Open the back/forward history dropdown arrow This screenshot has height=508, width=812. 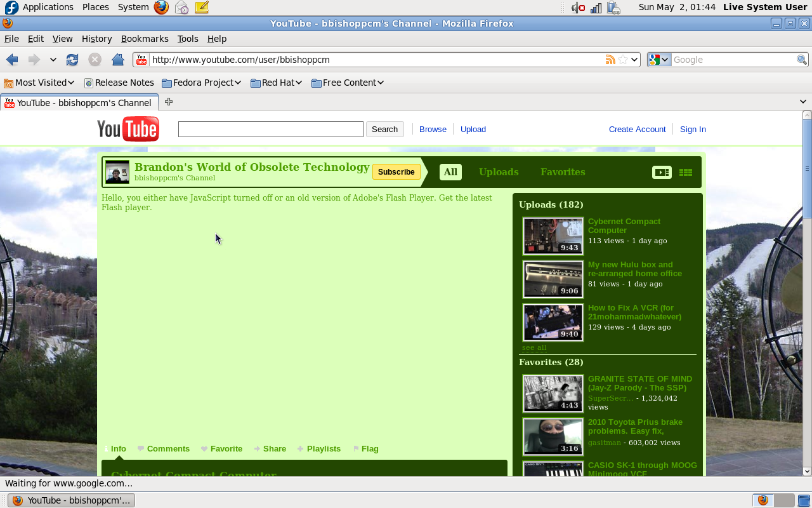point(53,60)
